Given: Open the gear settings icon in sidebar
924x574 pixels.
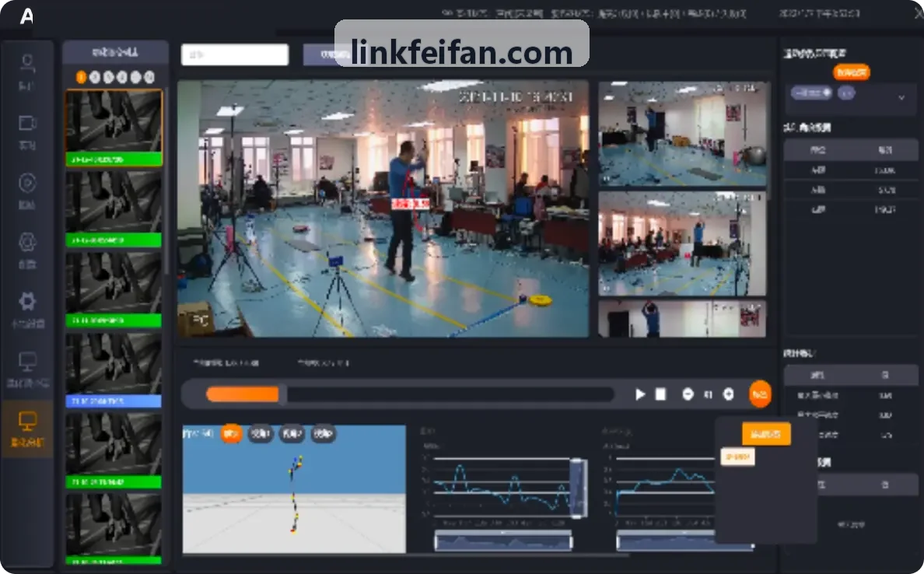Looking at the screenshot, I should [27, 301].
